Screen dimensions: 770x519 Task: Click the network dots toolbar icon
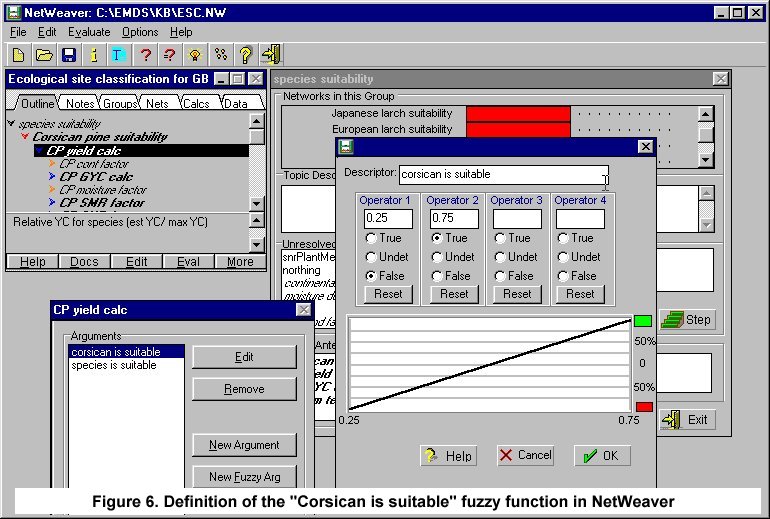(220, 55)
